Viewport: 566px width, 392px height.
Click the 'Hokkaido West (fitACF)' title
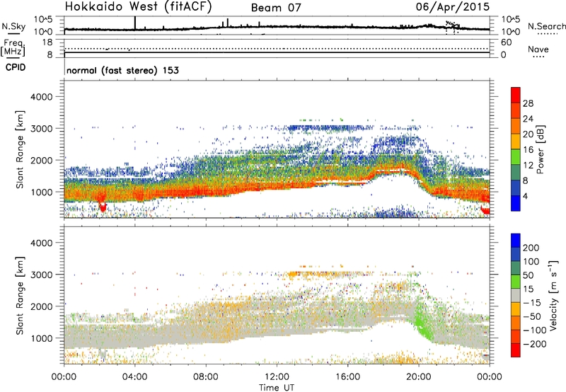pyautogui.click(x=138, y=7)
